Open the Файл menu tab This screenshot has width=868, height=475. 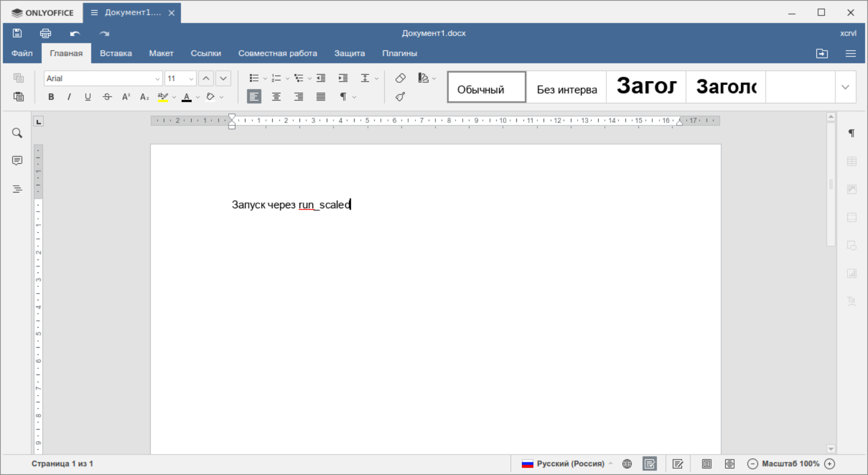click(x=22, y=53)
